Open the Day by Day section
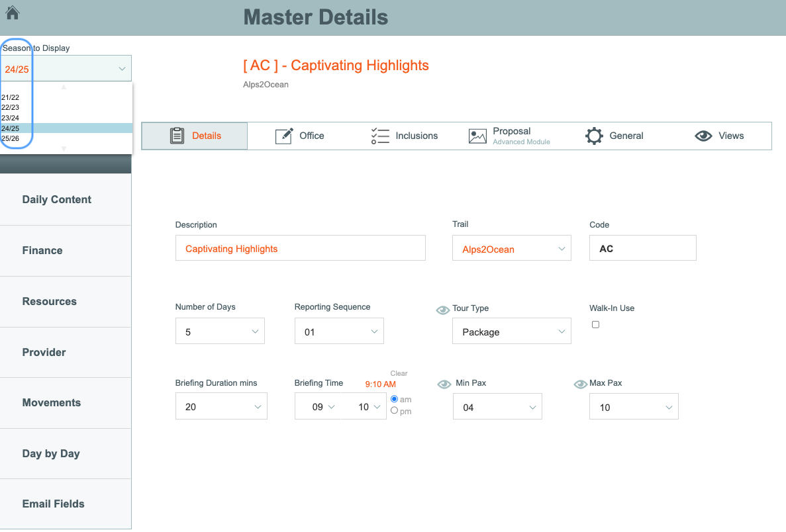Image resolution: width=786 pixels, height=532 pixels. point(66,453)
